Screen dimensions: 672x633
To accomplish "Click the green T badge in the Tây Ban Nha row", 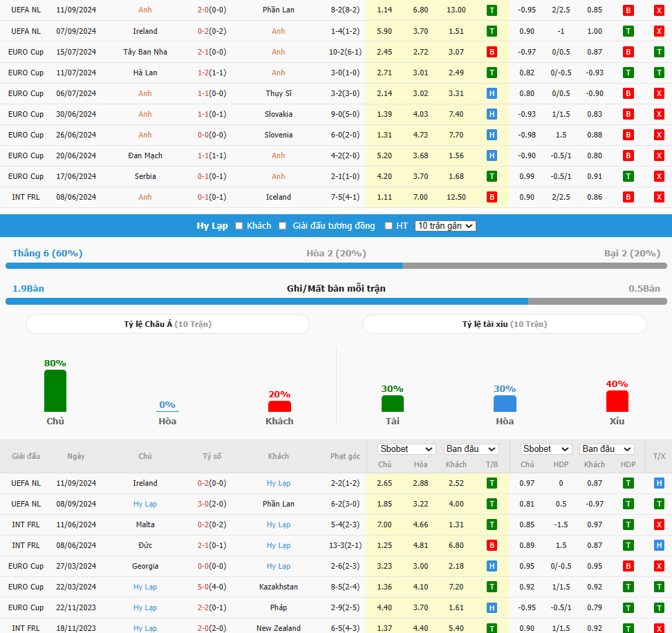I will tap(659, 52).
